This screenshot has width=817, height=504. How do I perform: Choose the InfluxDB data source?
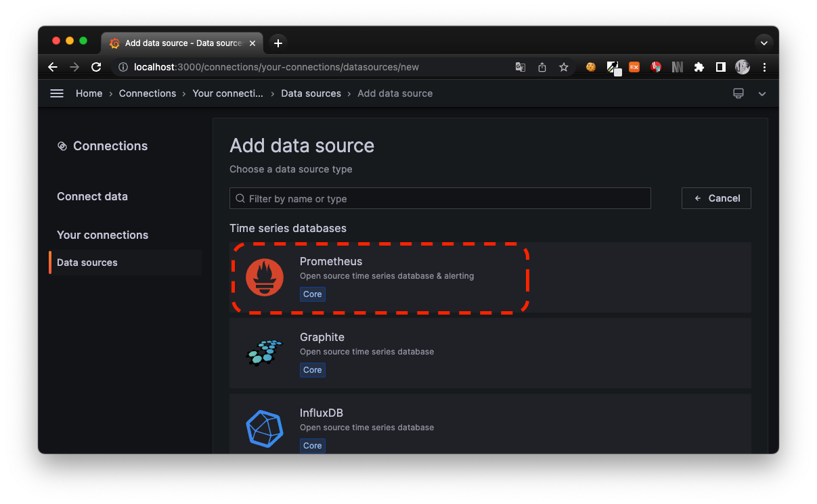point(490,423)
